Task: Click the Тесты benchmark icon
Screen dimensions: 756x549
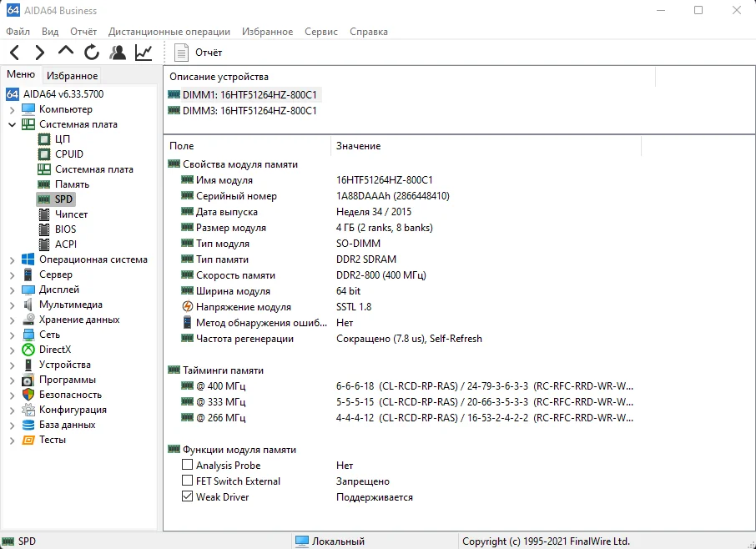Action: pyautogui.click(x=28, y=440)
